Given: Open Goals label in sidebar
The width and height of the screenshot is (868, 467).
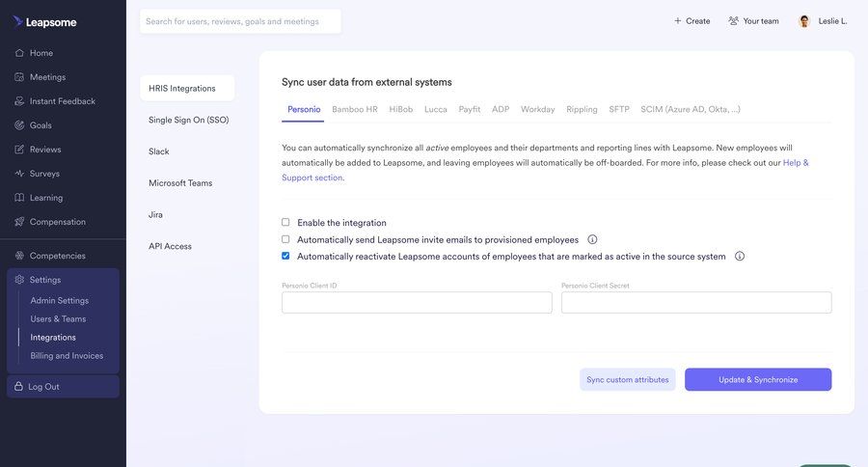Looking at the screenshot, I should coord(41,125).
